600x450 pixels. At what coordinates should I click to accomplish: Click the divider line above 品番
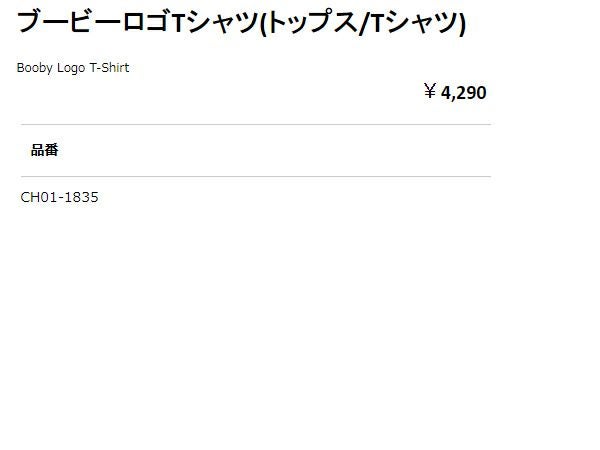(255, 125)
